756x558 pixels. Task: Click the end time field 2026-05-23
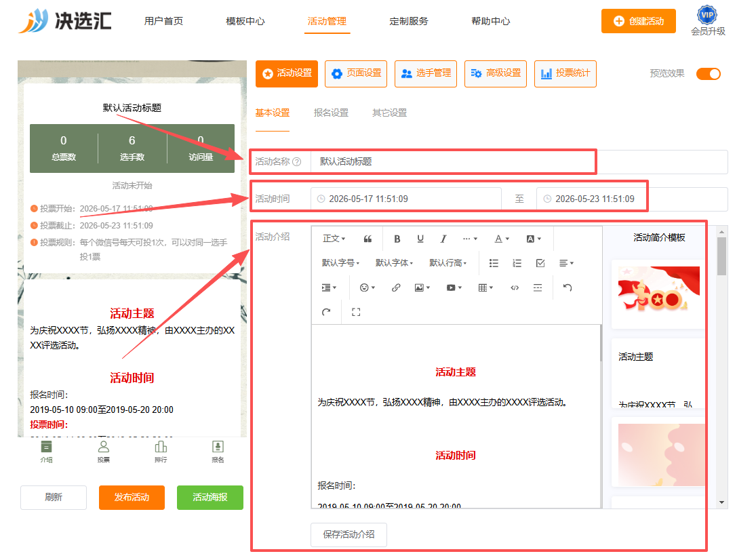632,199
